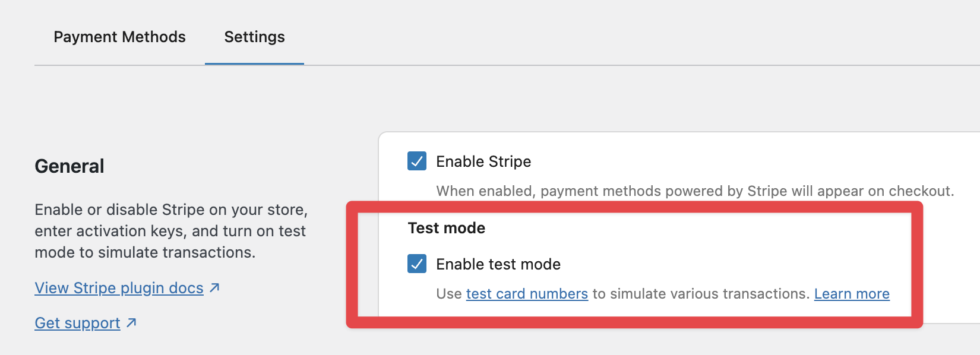Toggle the Enable test mode checkbox
Image resolution: width=980 pixels, height=355 pixels.
[x=417, y=264]
